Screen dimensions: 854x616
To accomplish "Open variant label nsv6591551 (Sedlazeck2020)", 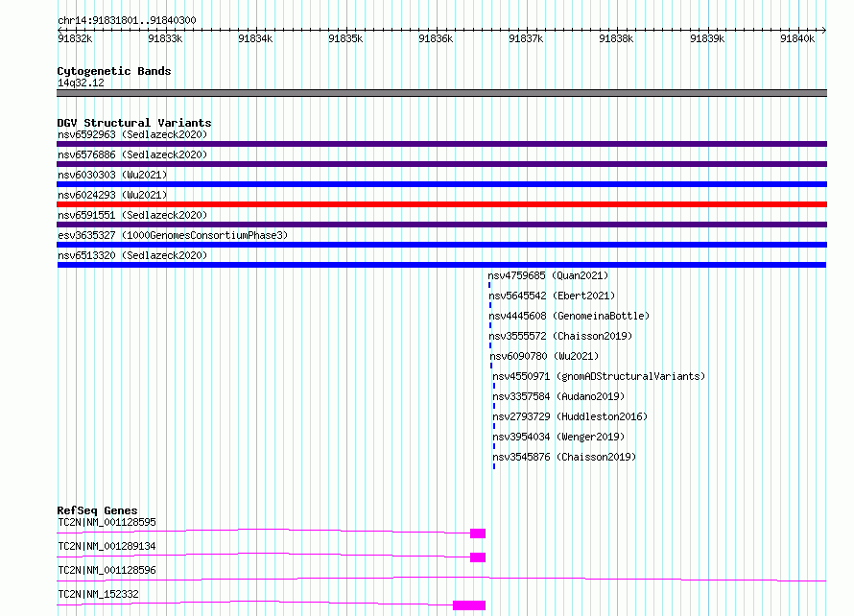I will tap(132, 215).
